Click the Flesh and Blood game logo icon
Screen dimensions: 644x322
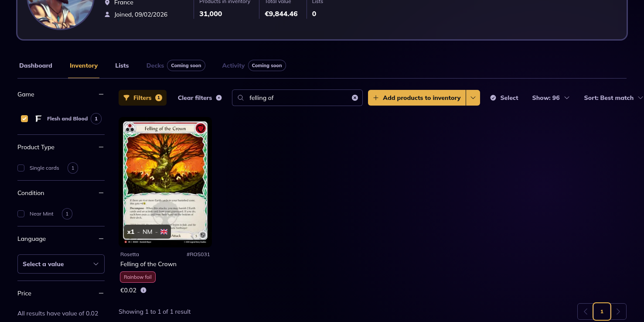point(38,119)
